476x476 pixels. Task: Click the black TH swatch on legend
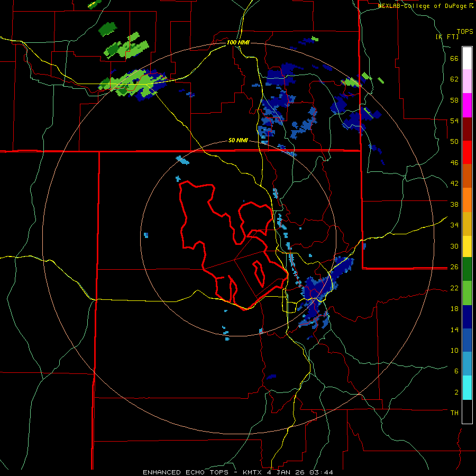coord(467,411)
